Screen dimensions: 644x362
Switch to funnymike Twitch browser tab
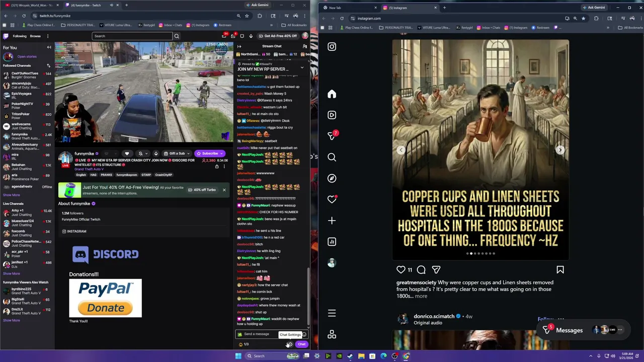[x=92, y=5]
